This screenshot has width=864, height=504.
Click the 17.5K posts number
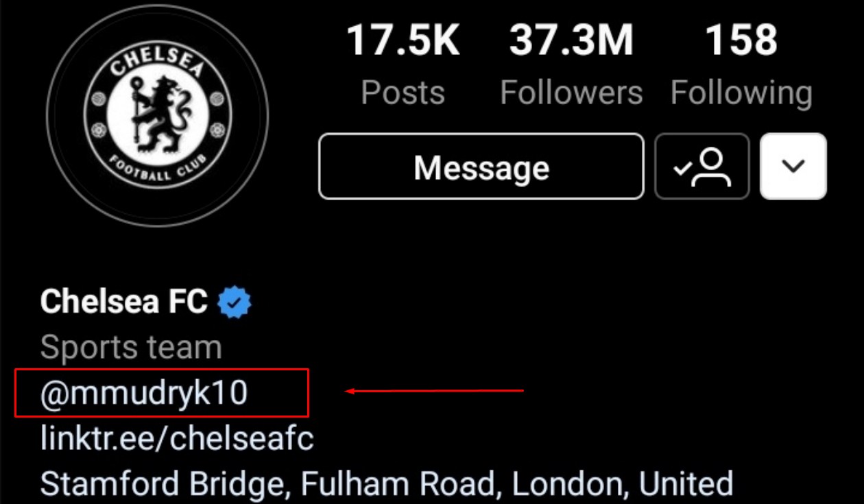403,40
